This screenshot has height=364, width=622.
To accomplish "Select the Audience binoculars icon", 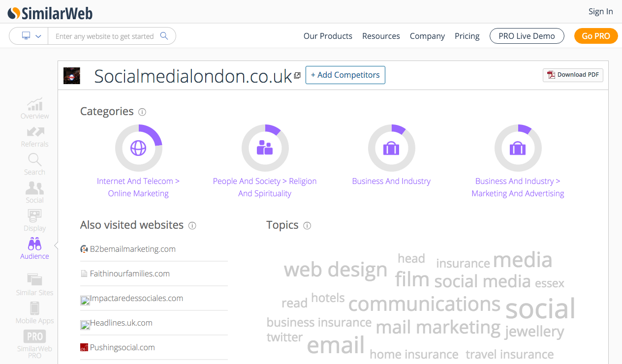I will coord(34,244).
